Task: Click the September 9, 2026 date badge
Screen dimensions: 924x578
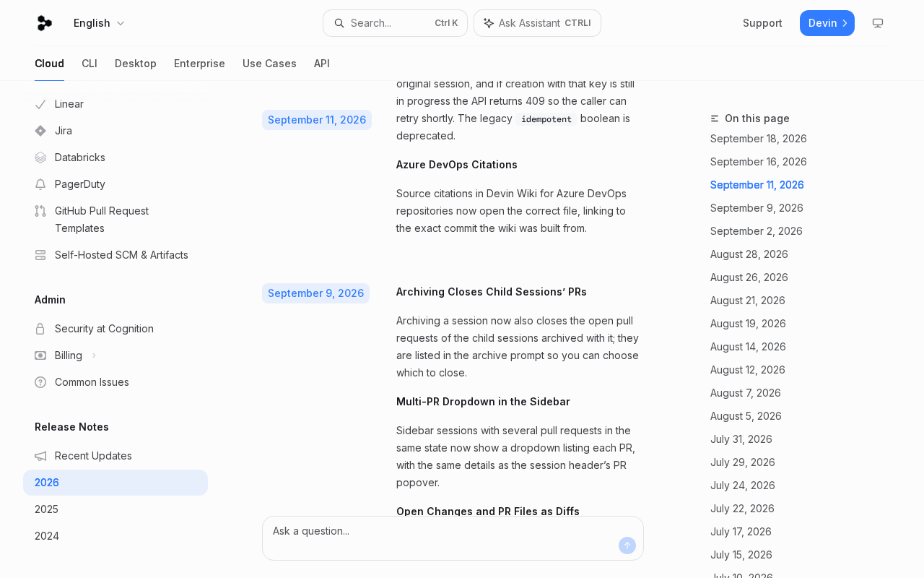Action: pyautogui.click(x=315, y=293)
